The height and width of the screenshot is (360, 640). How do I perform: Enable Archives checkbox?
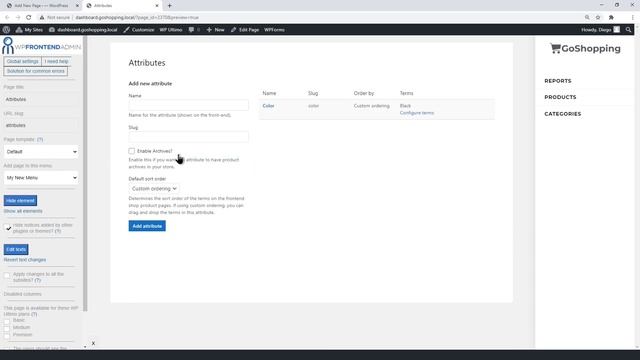pyautogui.click(x=131, y=151)
